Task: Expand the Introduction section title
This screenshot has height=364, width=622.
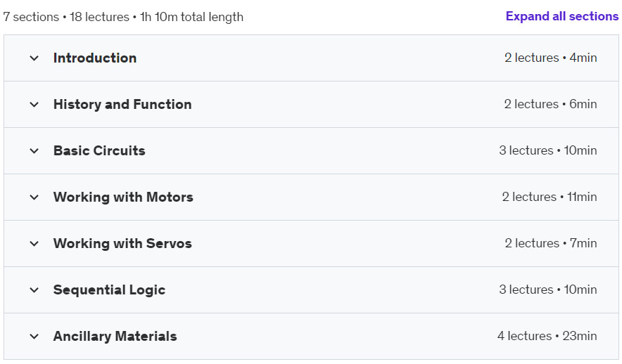Action: [95, 58]
